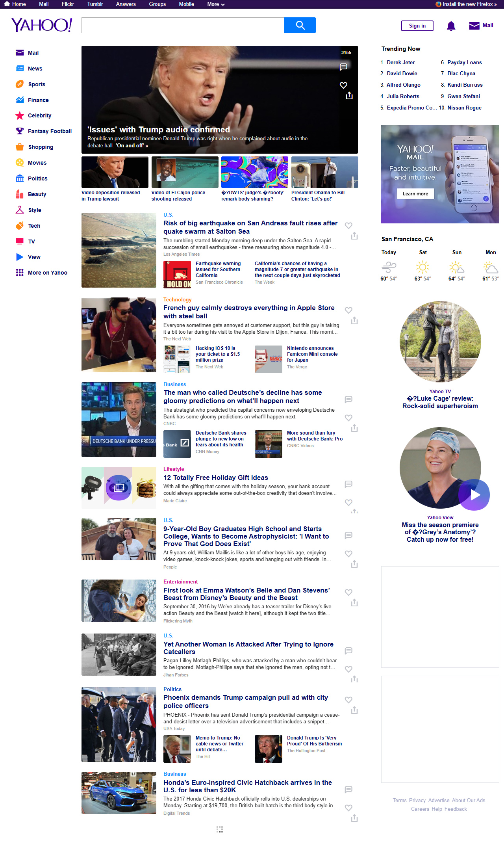Like the Catcallers attack article
The width and height of the screenshot is (504, 851).
[x=348, y=669]
